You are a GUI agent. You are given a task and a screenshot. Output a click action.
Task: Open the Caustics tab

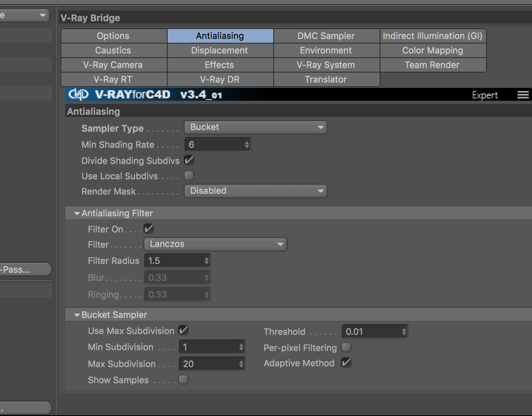114,50
